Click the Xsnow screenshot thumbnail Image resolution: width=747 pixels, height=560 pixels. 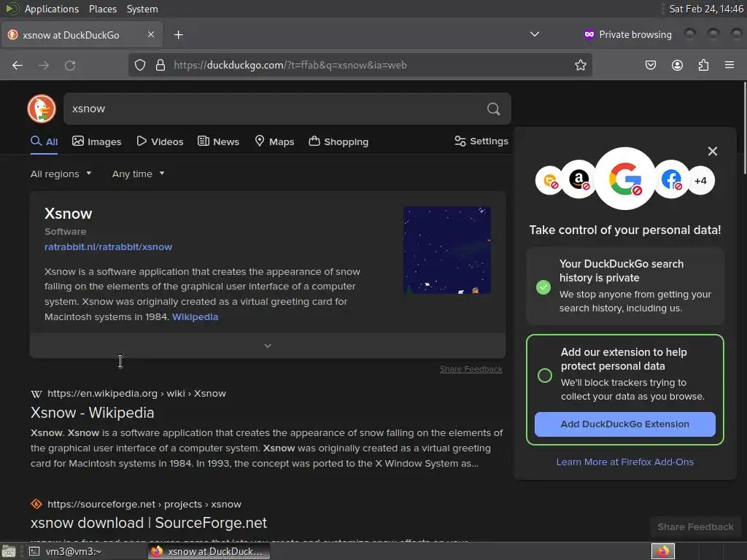click(x=447, y=250)
